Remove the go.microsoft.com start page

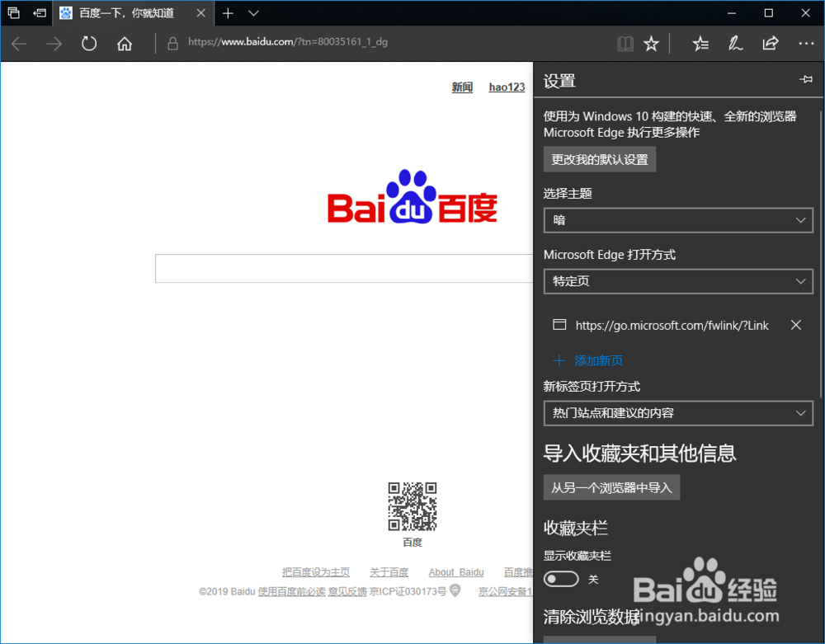point(796,325)
